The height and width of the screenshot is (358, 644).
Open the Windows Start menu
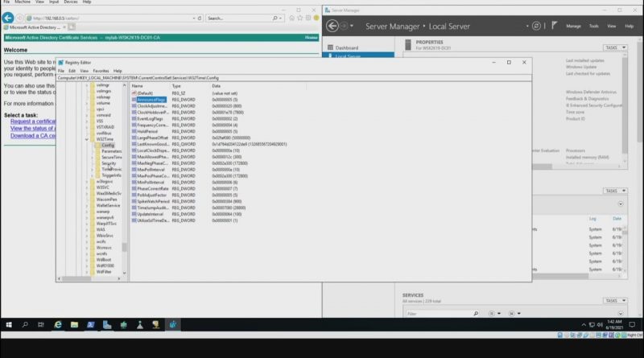pyautogui.click(x=9, y=325)
